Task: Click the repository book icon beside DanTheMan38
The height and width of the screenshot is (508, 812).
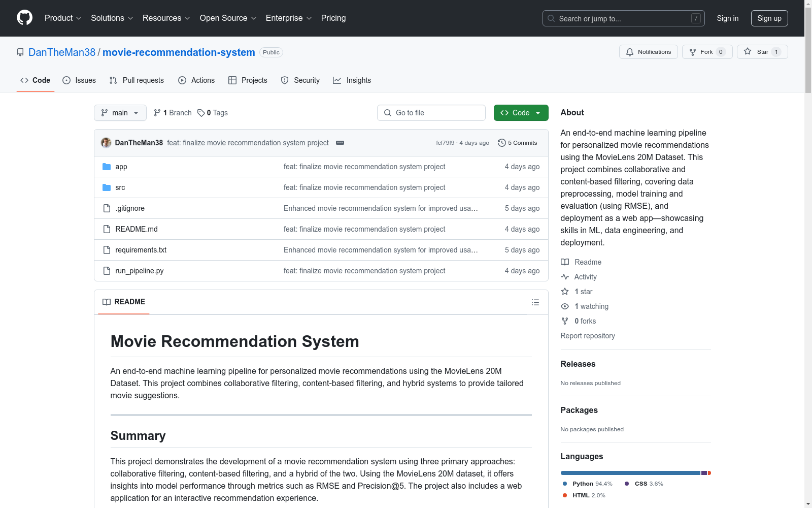Action: [x=20, y=52]
